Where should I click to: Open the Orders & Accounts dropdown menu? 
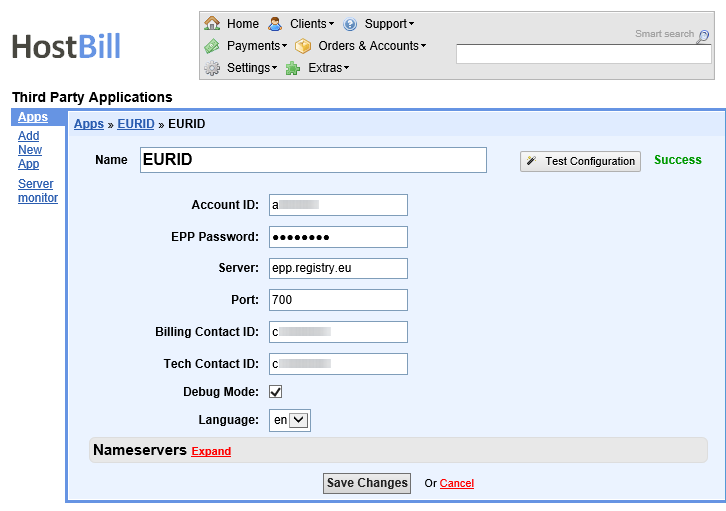[x=372, y=46]
